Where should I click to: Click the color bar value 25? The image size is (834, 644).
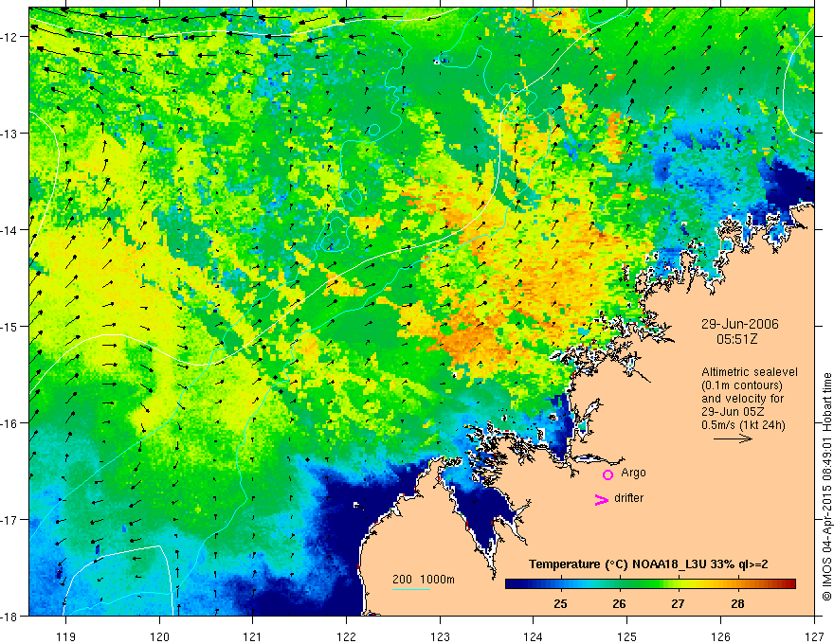coord(560,603)
